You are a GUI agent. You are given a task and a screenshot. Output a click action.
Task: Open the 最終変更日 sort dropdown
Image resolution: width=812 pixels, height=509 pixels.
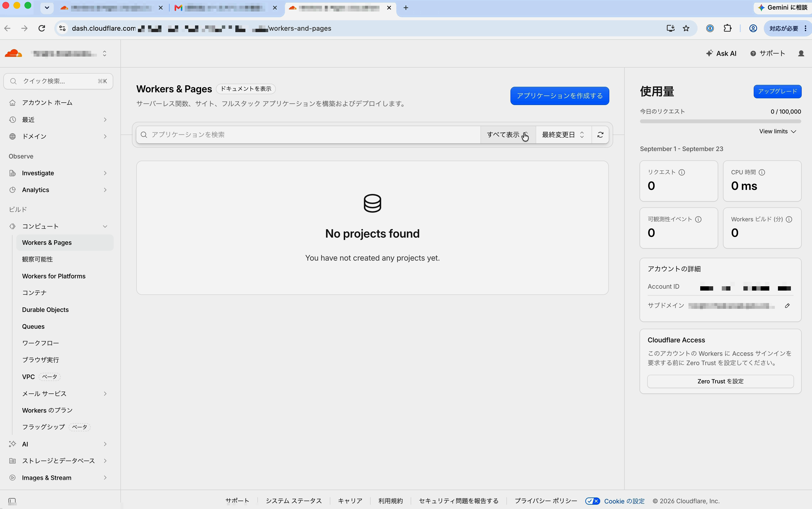(x=563, y=135)
